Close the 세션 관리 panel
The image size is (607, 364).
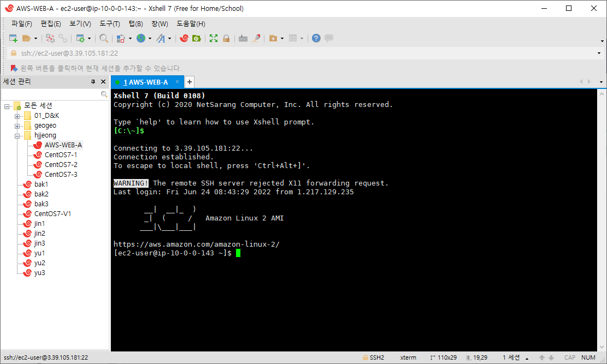(x=103, y=82)
